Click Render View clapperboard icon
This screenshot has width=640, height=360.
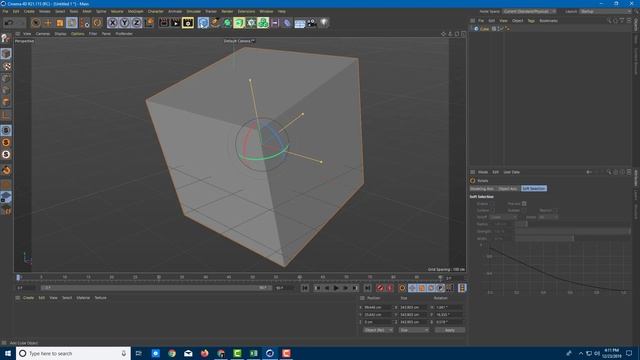[164, 23]
